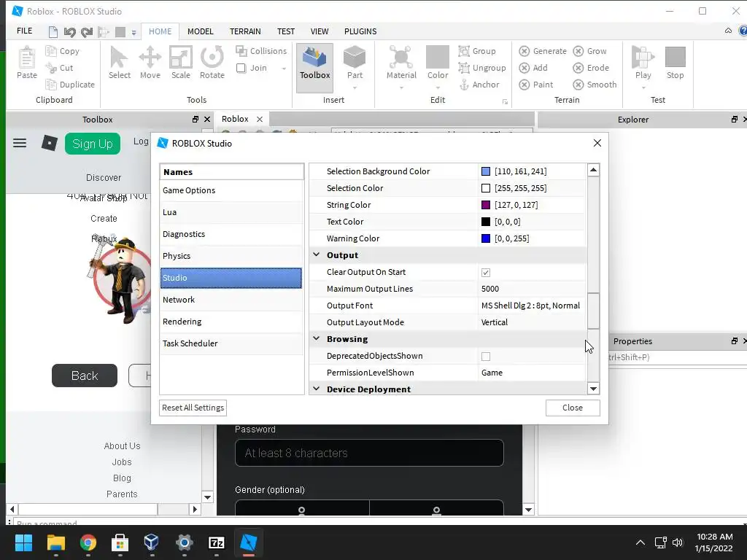747x560 pixels.
Task: Open the Part dropdown arrow
Action: point(355,87)
